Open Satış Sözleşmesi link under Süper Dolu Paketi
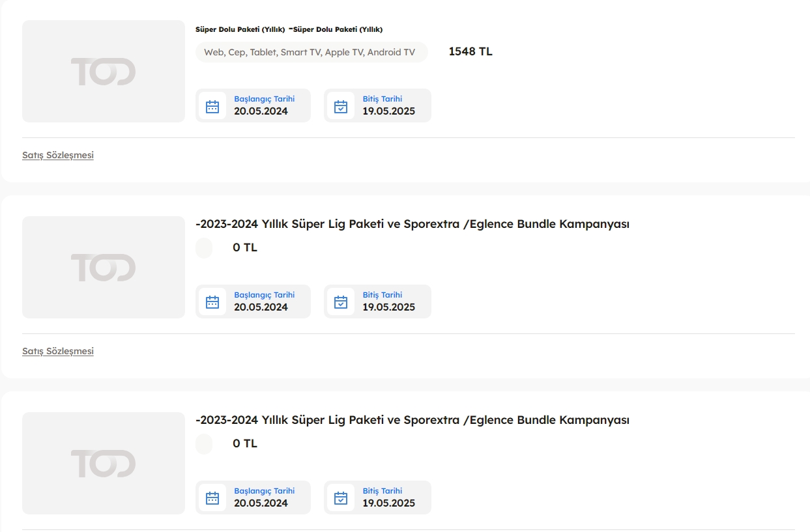810x532 pixels. pyautogui.click(x=58, y=155)
